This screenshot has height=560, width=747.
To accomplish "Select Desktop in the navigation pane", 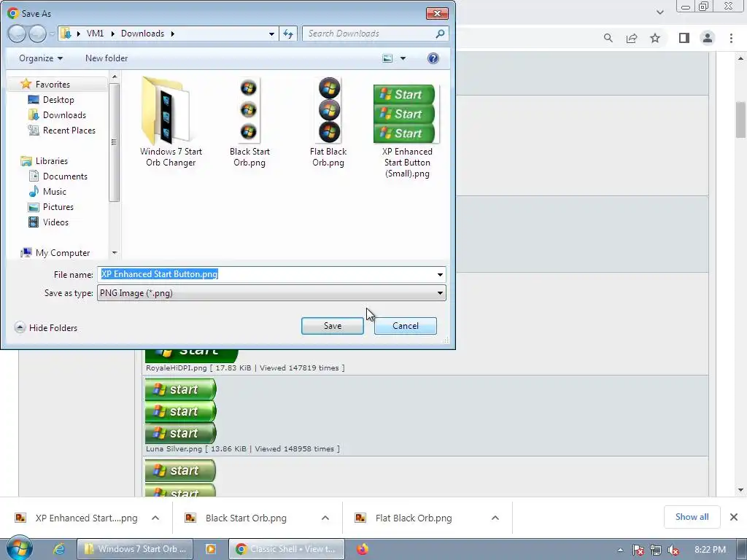I will pos(58,99).
